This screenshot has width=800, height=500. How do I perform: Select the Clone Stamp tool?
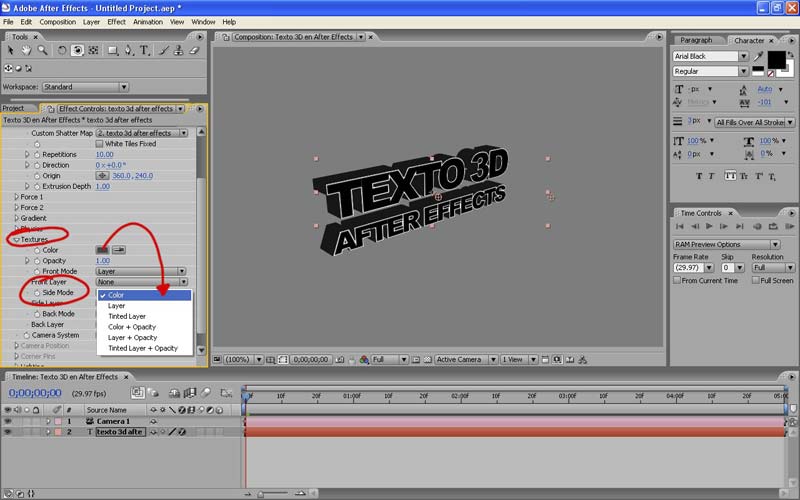(179, 50)
